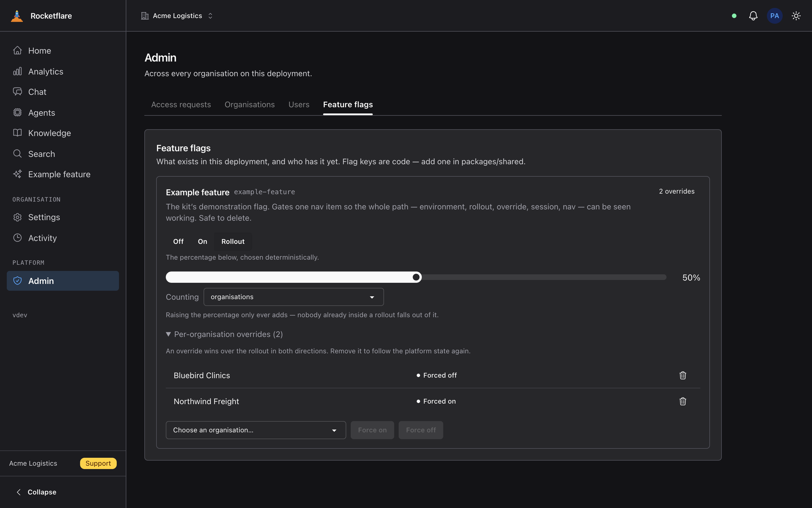Click the green status indicator dot
812x508 pixels.
(734, 16)
